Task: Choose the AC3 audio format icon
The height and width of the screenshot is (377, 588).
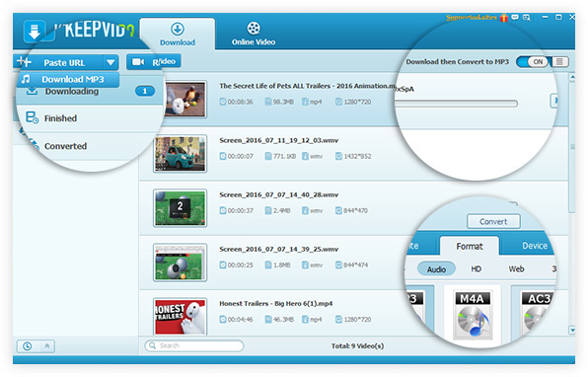Action: click(x=537, y=313)
